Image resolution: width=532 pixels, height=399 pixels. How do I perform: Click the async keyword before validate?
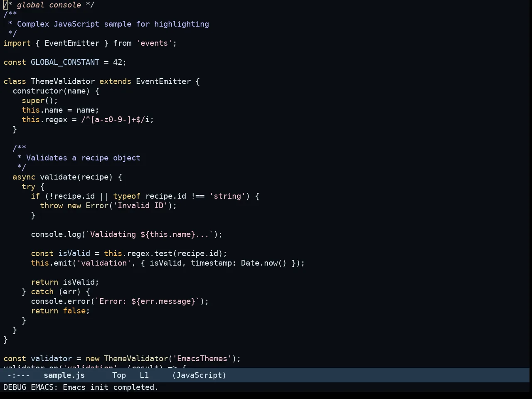pyautogui.click(x=24, y=177)
